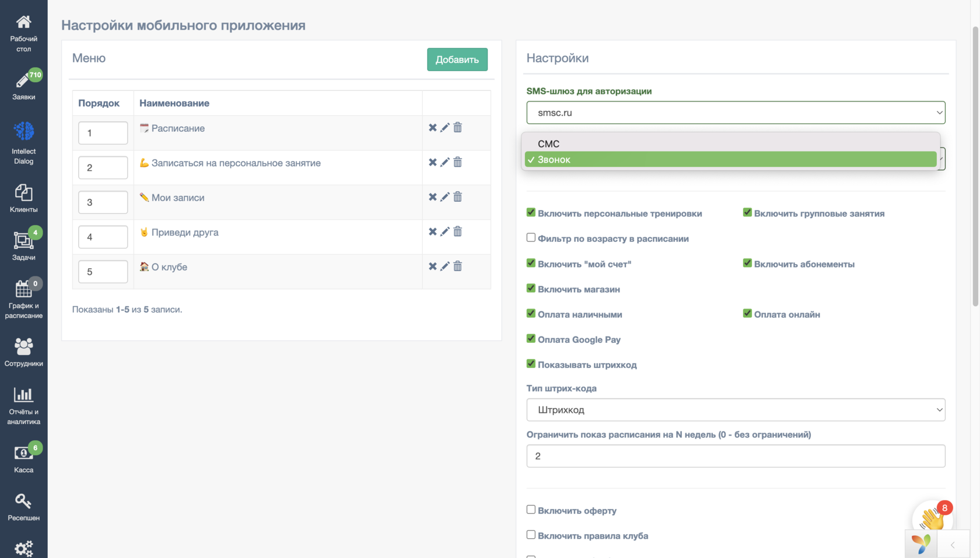The height and width of the screenshot is (558, 980).
Task: Click the page vertical scrollbar
Action: (x=975, y=166)
